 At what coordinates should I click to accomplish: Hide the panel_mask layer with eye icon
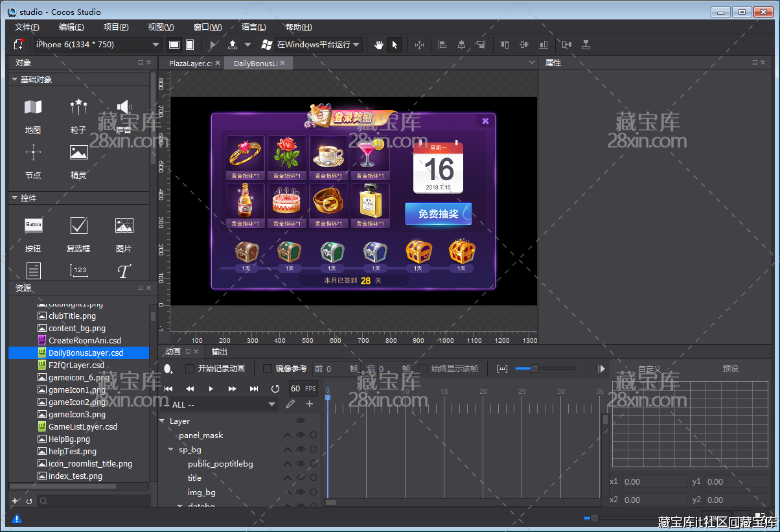click(x=301, y=435)
